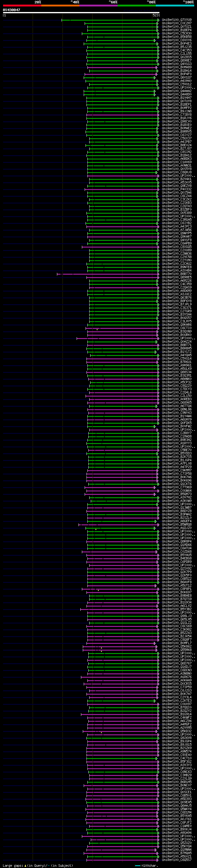197x868 pixels.
Task: Select the UniRef100_A3X4B4 label
Action: 176,270
